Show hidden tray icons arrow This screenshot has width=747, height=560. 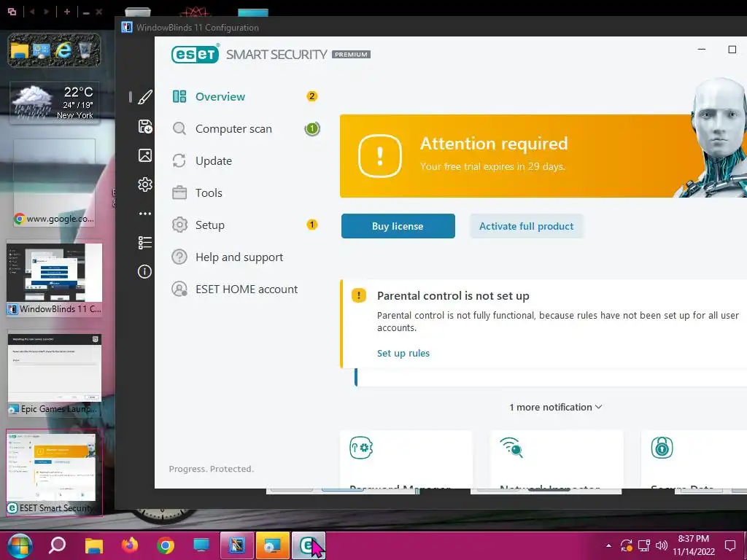click(608, 545)
